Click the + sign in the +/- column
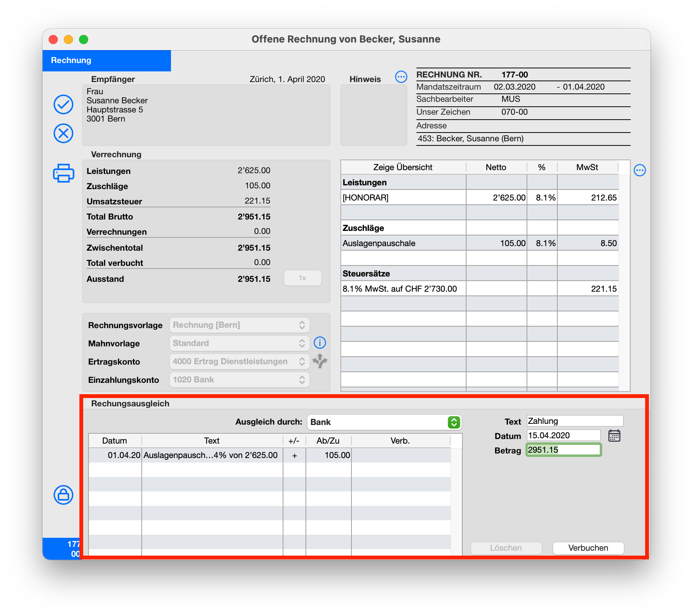This screenshot has height=616, width=693. pyautogui.click(x=294, y=455)
